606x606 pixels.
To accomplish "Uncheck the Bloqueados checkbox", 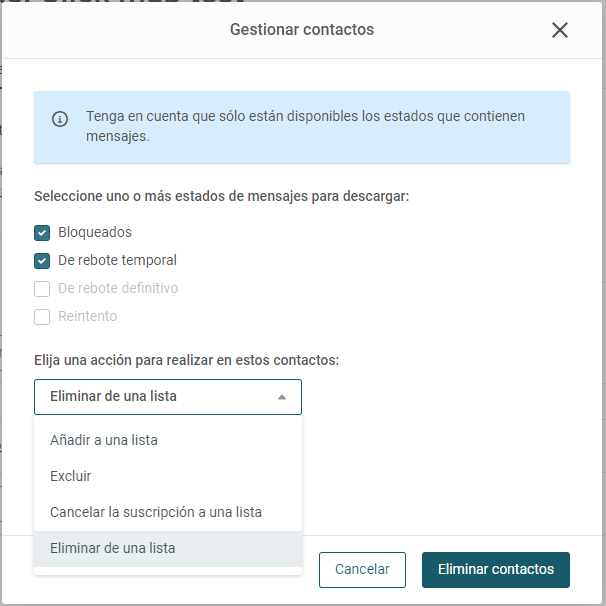I will (42, 233).
